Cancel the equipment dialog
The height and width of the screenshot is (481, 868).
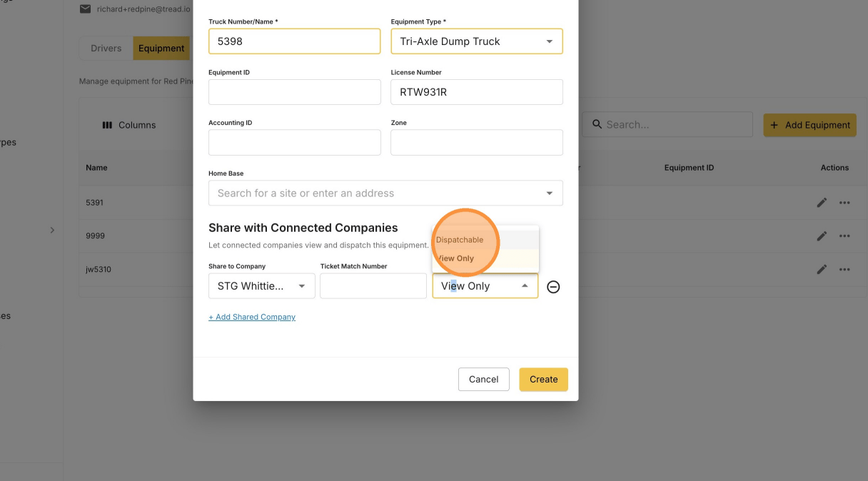tap(483, 380)
